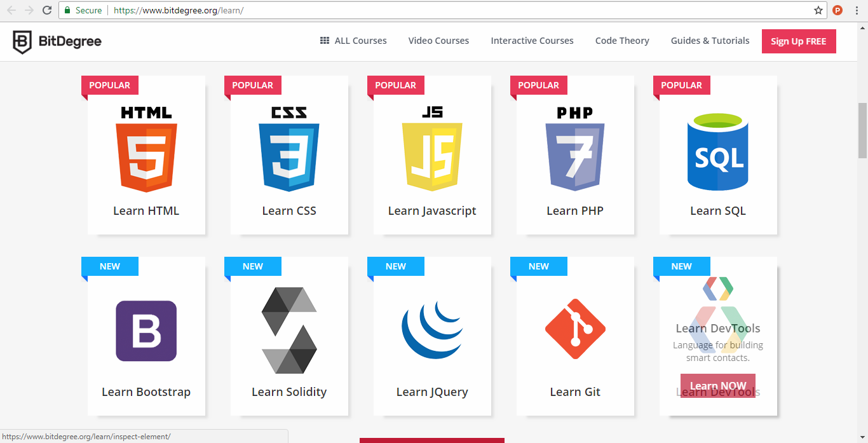Image resolution: width=868 pixels, height=443 pixels.
Task: Open the Learn Solidity link
Action: click(x=289, y=392)
